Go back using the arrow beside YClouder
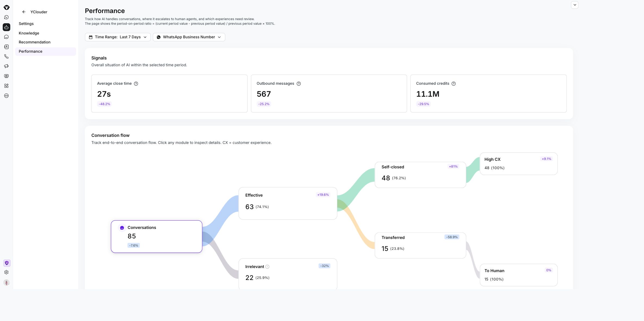 click(x=24, y=12)
